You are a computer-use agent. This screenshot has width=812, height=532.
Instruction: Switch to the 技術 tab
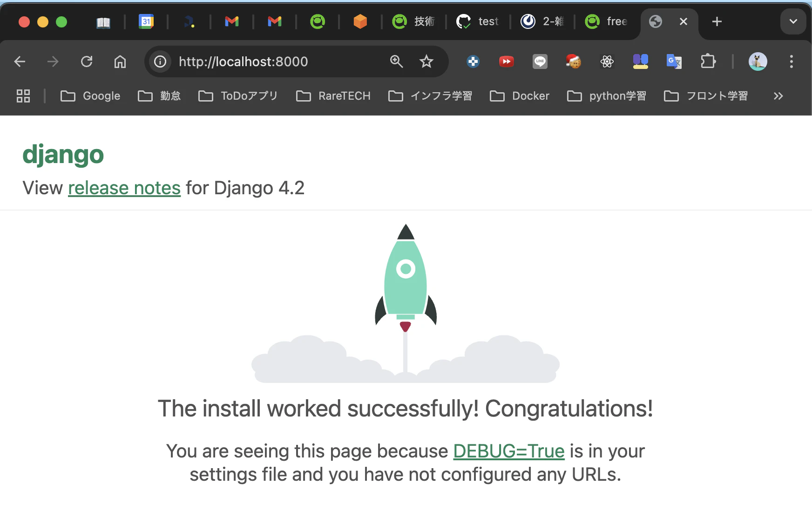pyautogui.click(x=413, y=21)
